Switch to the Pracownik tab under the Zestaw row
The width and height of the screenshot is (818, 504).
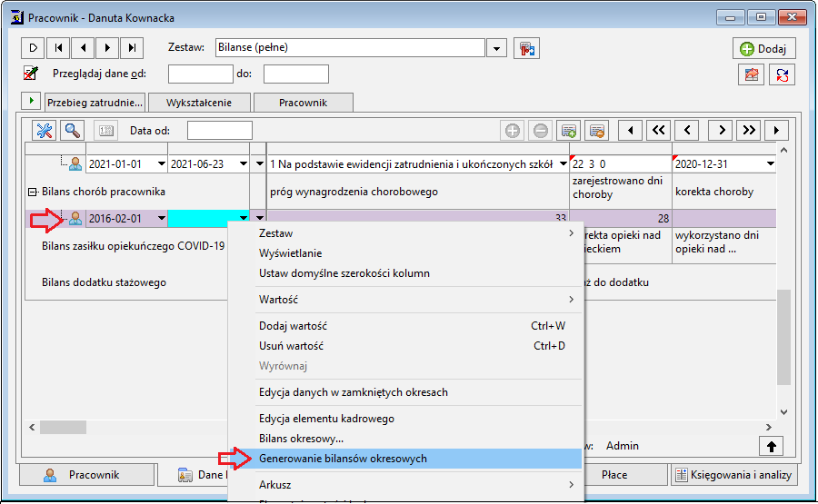point(303,103)
